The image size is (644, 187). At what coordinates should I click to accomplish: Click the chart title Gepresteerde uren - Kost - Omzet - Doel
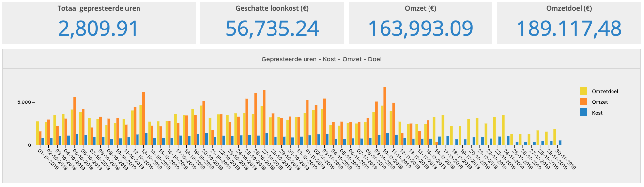(321, 59)
